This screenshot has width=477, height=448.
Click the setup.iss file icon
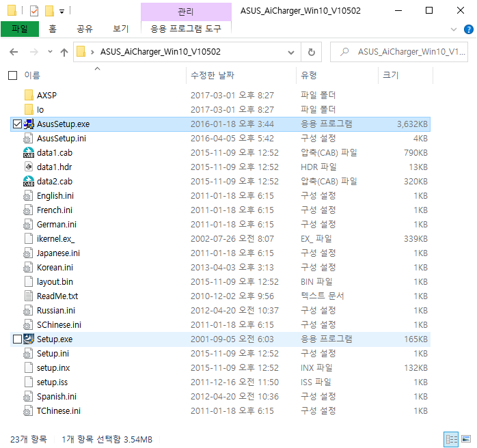28,382
